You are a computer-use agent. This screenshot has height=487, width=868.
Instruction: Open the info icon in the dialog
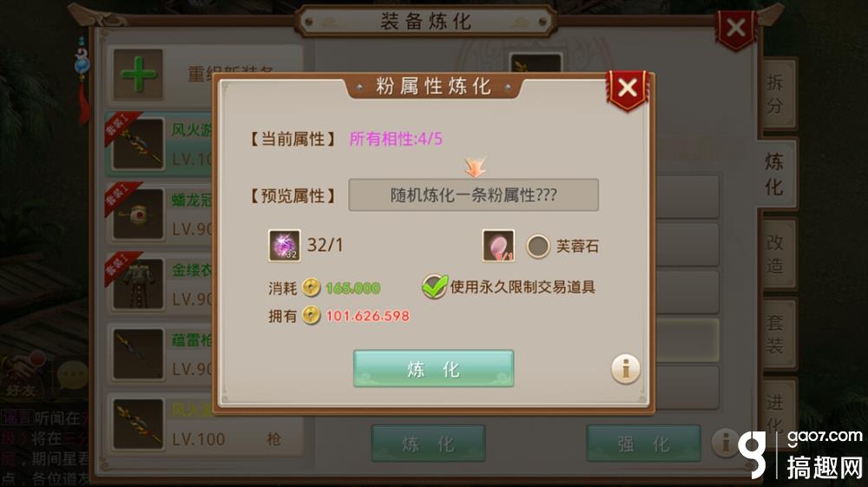626,369
